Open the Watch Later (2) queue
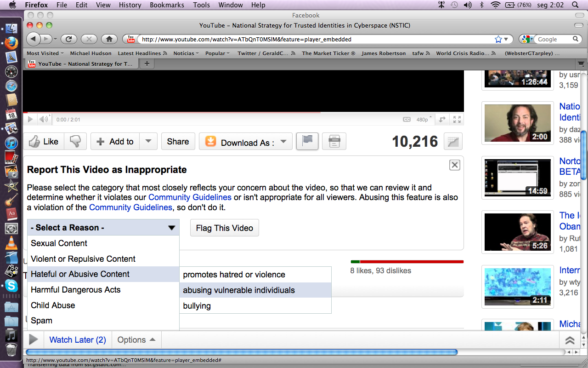Screen dimensions: 588x368 (78, 340)
